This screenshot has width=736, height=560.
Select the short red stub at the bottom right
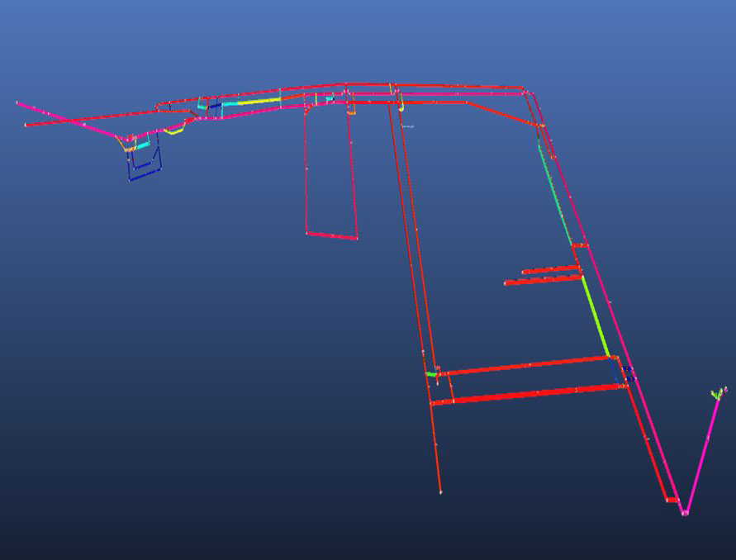[x=672, y=500]
